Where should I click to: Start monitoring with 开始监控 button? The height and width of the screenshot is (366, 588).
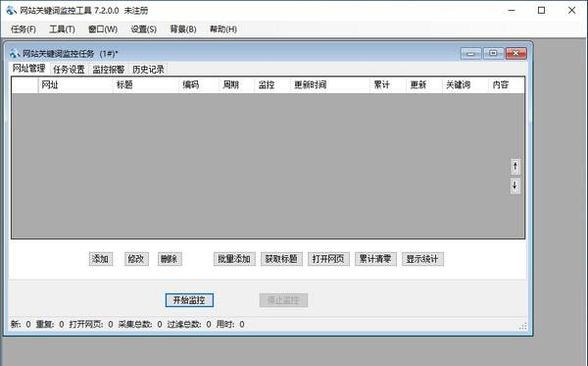coord(189,300)
